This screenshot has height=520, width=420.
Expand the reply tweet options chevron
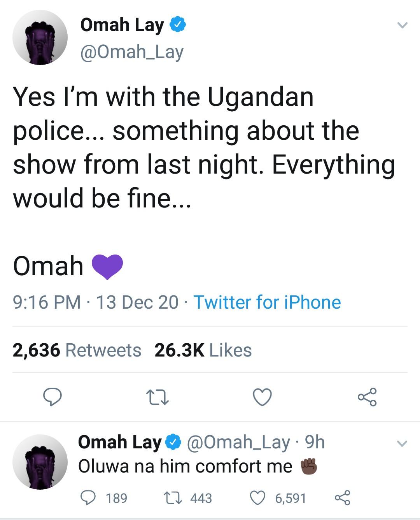click(402, 444)
